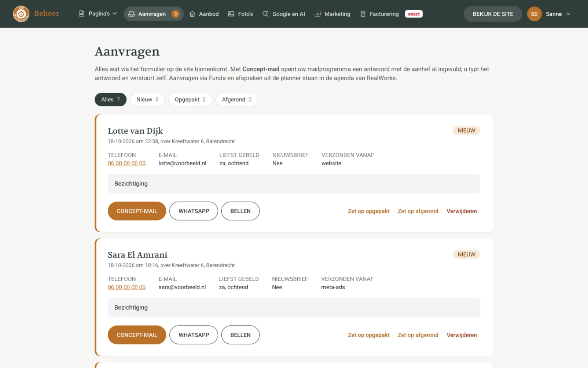
Task: Open the Sanne account dropdown chevron
Action: pos(569,14)
